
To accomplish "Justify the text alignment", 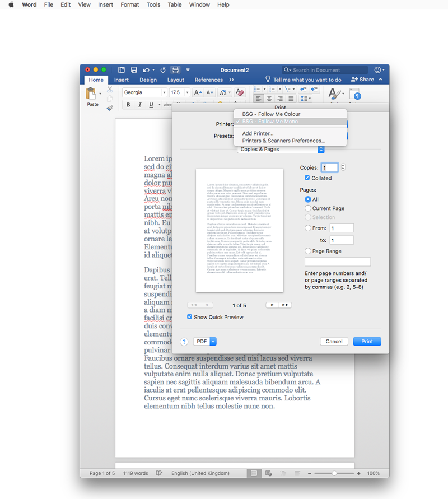I will (291, 99).
